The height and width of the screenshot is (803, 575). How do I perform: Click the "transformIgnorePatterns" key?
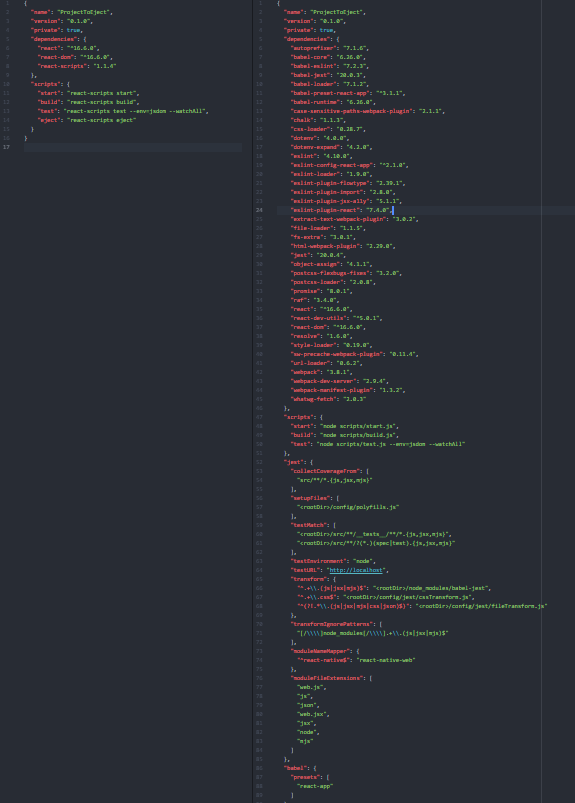click(x=332, y=624)
